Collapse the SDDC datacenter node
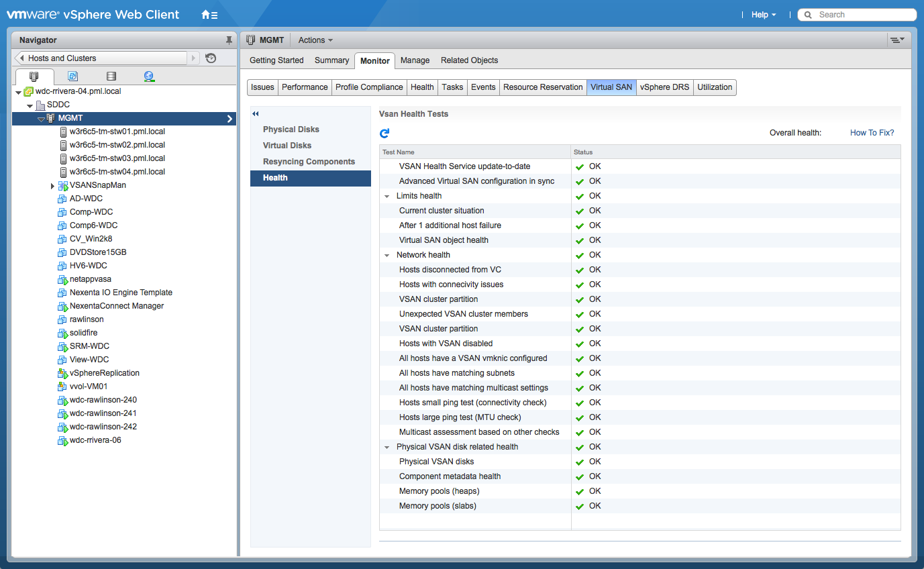 click(x=30, y=105)
